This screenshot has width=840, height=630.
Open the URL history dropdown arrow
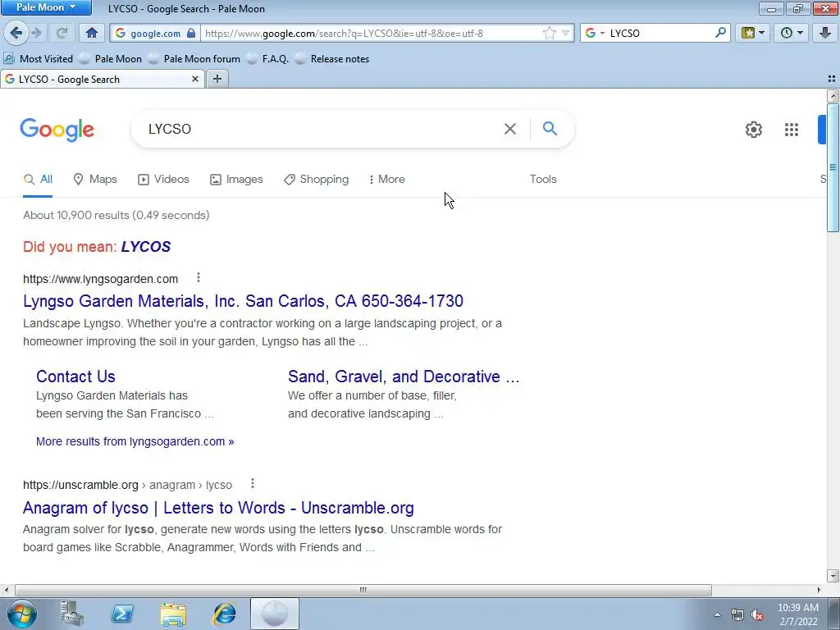565,33
